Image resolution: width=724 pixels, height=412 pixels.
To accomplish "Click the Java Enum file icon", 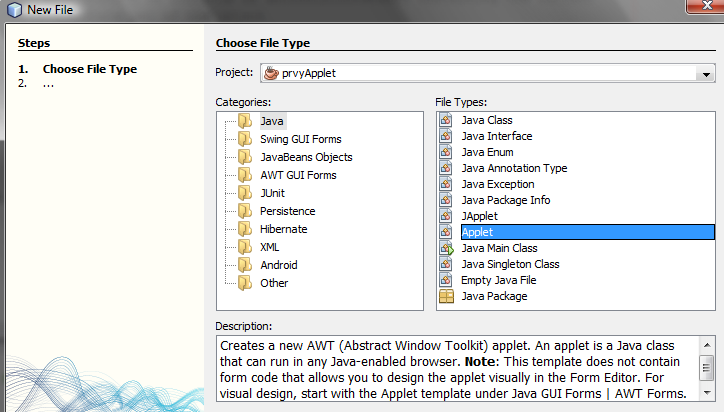I will tap(446, 152).
